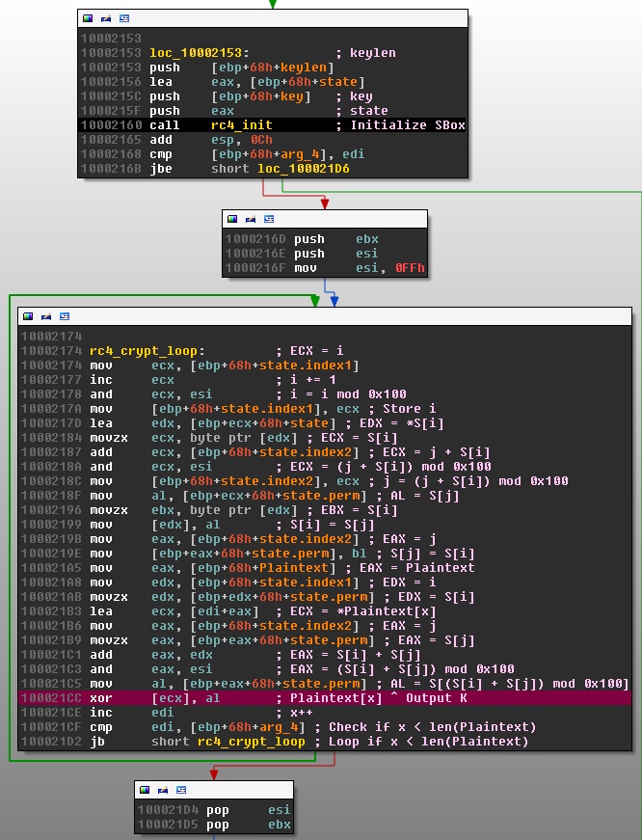
Task: Click the list view icon in the loc_10002153 block
Action: (124, 18)
